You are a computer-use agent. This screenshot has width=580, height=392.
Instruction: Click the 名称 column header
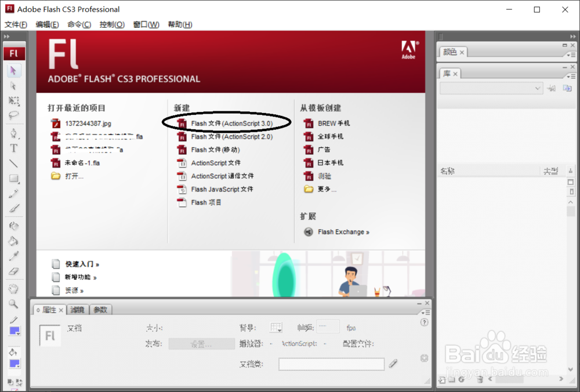click(448, 171)
